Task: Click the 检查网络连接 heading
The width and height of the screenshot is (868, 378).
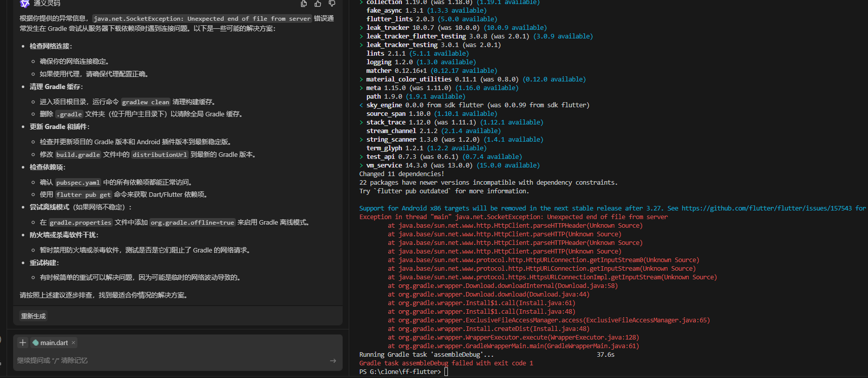Action: [51, 46]
